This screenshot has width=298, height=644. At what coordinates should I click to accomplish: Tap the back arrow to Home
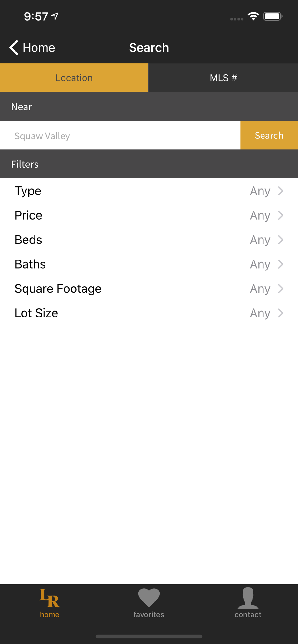(14, 48)
